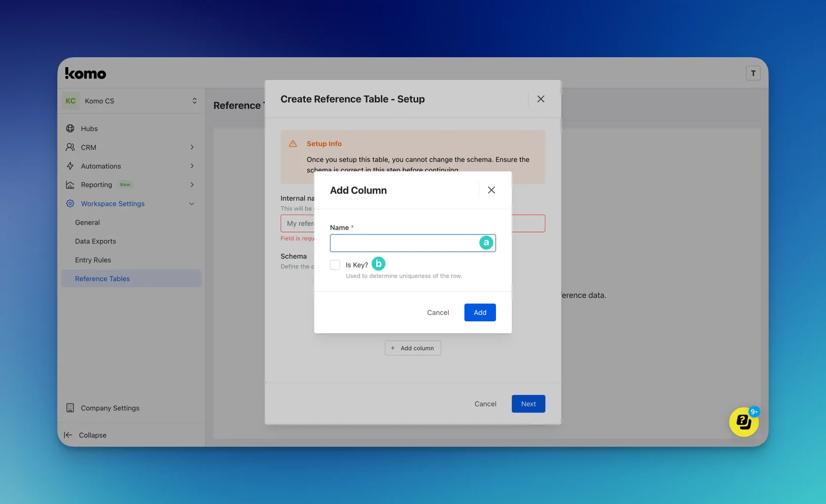Click the Add Column dialog title
Viewport: 826px width, 504px height.
pos(358,191)
